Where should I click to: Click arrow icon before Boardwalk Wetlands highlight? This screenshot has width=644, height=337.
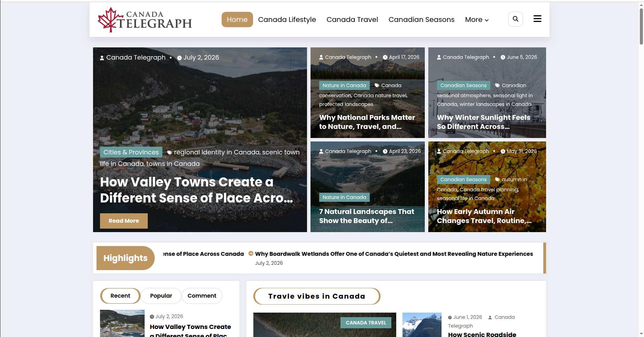pyautogui.click(x=251, y=253)
